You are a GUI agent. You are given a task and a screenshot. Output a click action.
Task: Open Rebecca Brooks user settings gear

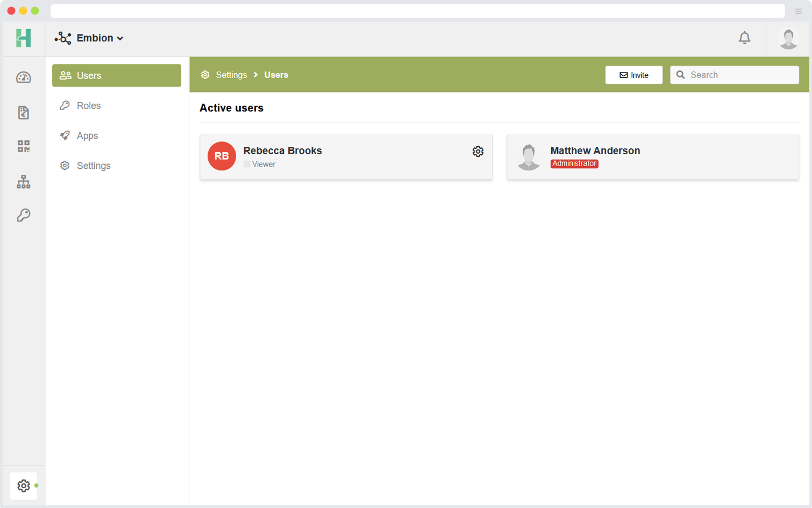(x=478, y=152)
